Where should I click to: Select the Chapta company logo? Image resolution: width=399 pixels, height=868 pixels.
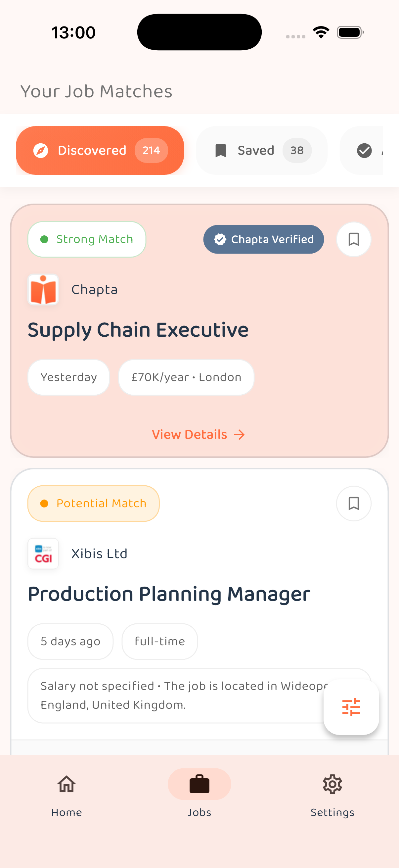tap(43, 289)
